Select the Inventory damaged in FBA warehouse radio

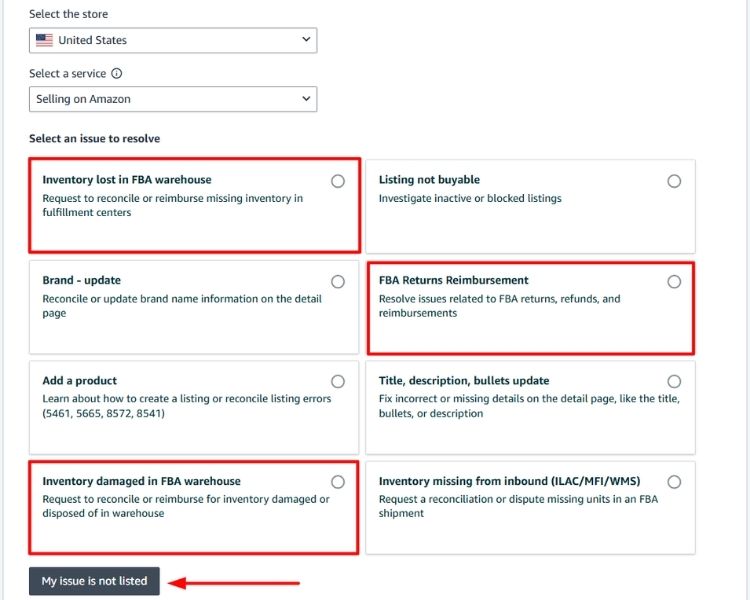pos(338,481)
